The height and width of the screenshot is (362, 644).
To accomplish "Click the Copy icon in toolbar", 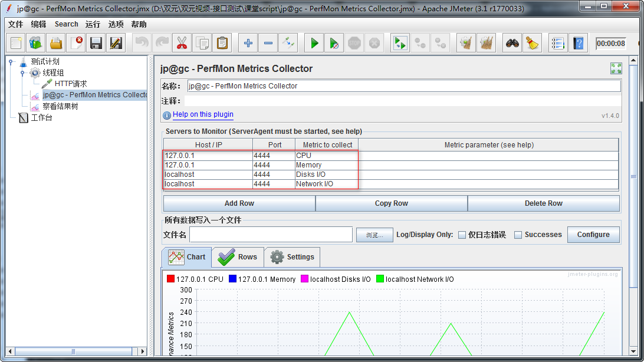I will coord(202,43).
